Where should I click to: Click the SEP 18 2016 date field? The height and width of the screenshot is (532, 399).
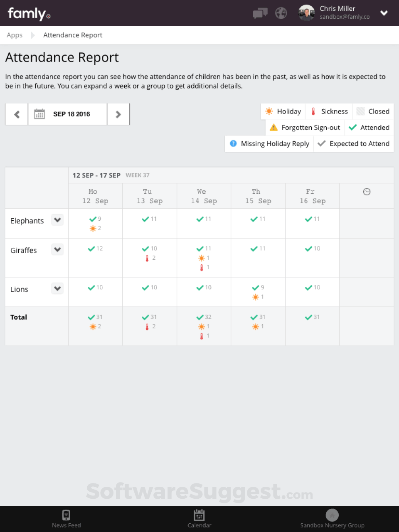[x=71, y=114]
